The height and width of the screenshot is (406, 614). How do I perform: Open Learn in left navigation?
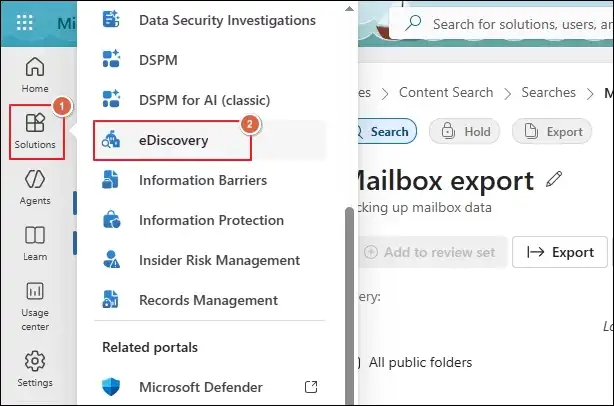click(35, 243)
